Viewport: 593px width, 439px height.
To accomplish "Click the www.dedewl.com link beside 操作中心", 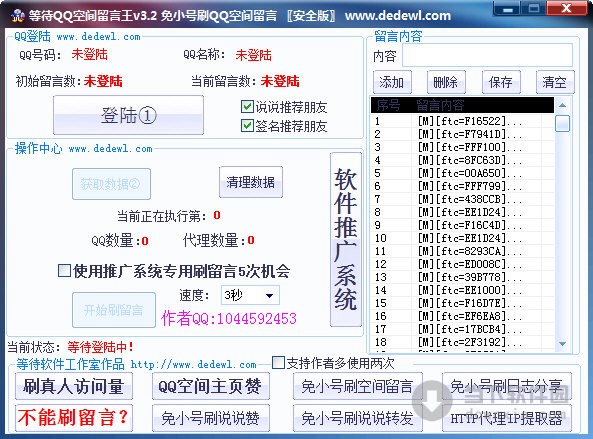I will (110, 149).
